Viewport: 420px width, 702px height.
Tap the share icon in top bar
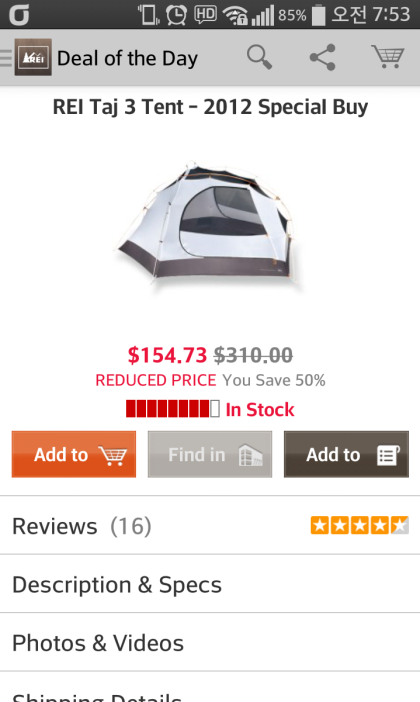322,57
